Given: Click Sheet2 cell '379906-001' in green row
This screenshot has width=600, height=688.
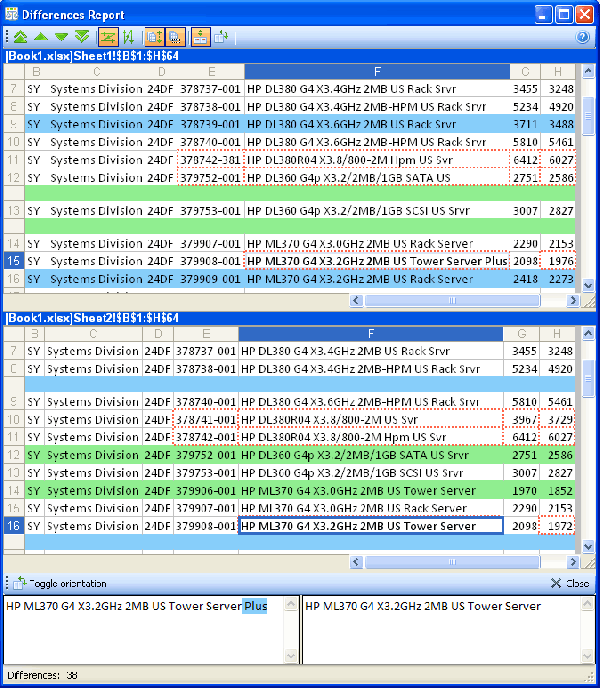Looking at the screenshot, I should [206, 491].
